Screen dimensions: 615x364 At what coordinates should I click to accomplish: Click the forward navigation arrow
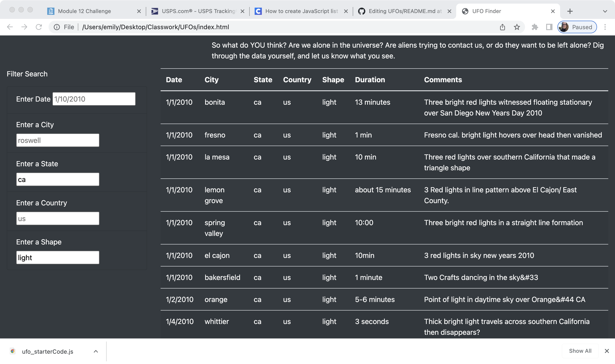pos(24,27)
